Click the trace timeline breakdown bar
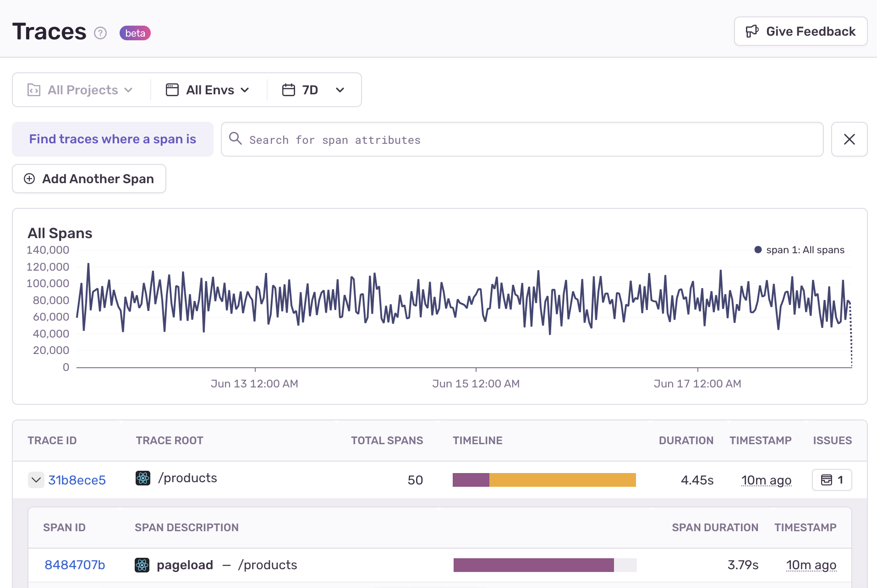The width and height of the screenshot is (877, 588). pyautogui.click(x=544, y=480)
